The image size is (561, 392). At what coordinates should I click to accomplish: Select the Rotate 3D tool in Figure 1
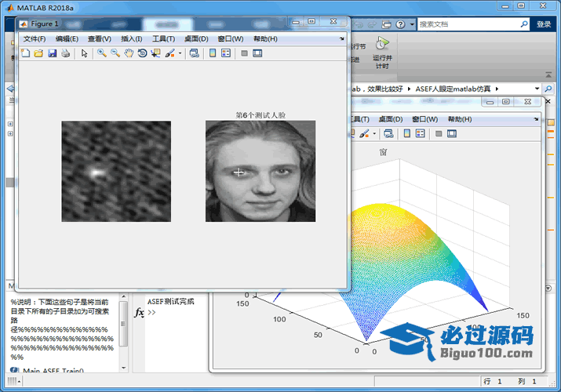pyautogui.click(x=142, y=53)
